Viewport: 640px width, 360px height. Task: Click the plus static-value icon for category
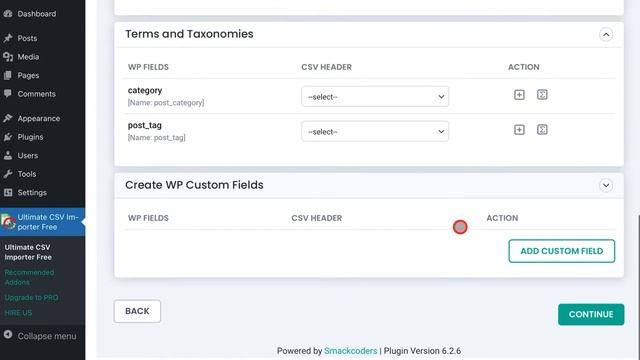(x=519, y=95)
